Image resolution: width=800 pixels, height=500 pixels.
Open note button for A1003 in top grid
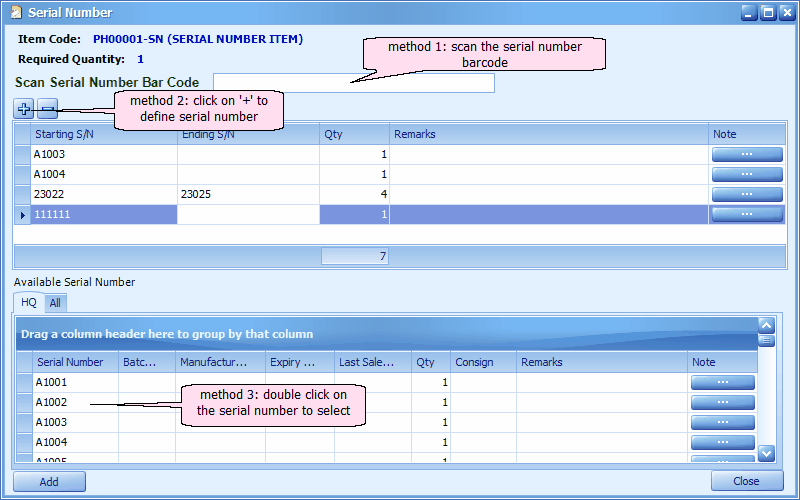click(x=746, y=154)
